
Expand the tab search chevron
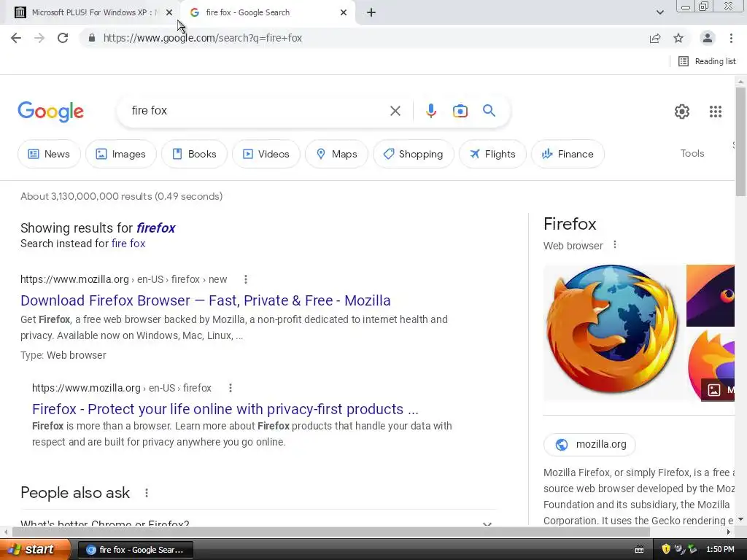tap(659, 12)
